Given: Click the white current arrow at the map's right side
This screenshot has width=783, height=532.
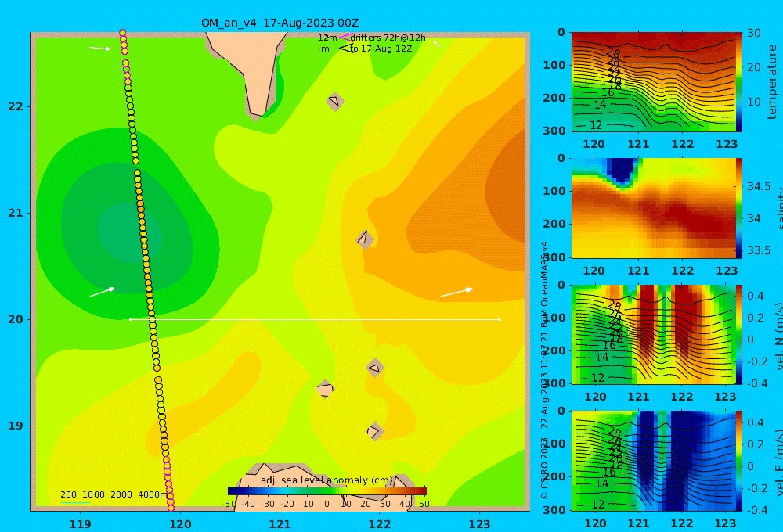Looking at the screenshot, I should (456, 293).
